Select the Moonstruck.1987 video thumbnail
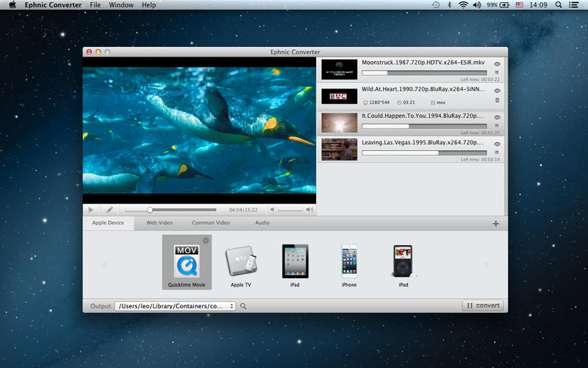This screenshot has height=368, width=588. 340,69
